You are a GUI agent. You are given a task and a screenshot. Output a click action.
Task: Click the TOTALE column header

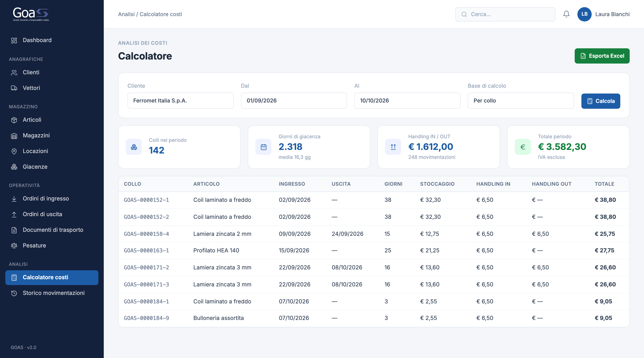click(604, 184)
